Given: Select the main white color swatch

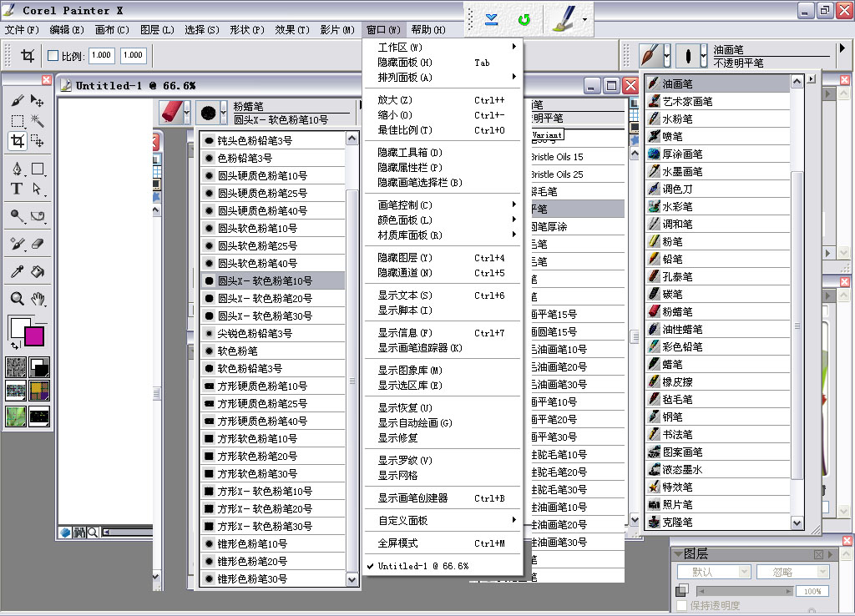Looking at the screenshot, I should (x=20, y=327).
